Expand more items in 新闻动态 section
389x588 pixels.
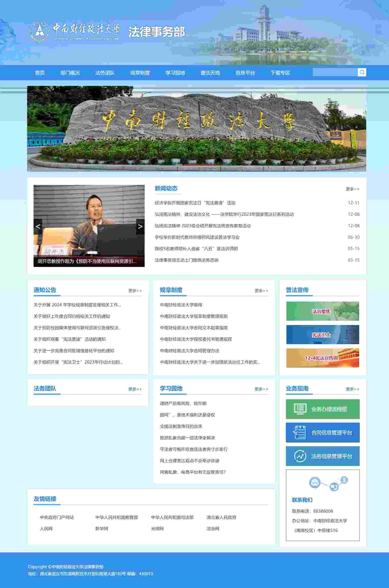[352, 189]
